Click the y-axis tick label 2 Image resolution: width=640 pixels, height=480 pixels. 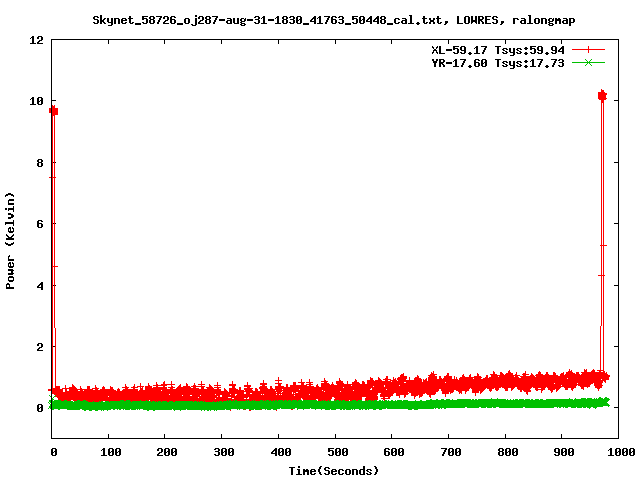(40, 347)
